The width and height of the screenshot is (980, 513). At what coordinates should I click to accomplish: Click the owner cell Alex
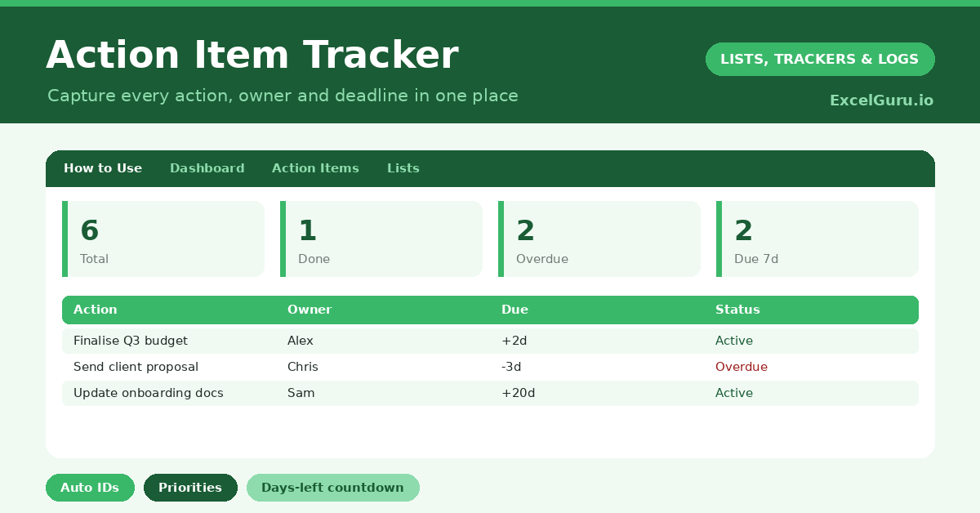[301, 341]
